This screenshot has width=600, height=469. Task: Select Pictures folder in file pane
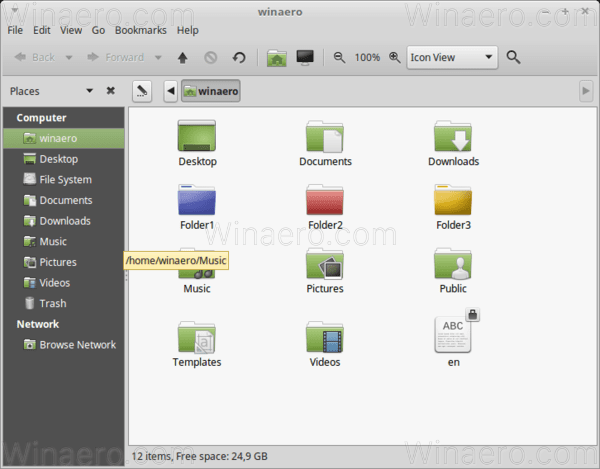coord(325,264)
